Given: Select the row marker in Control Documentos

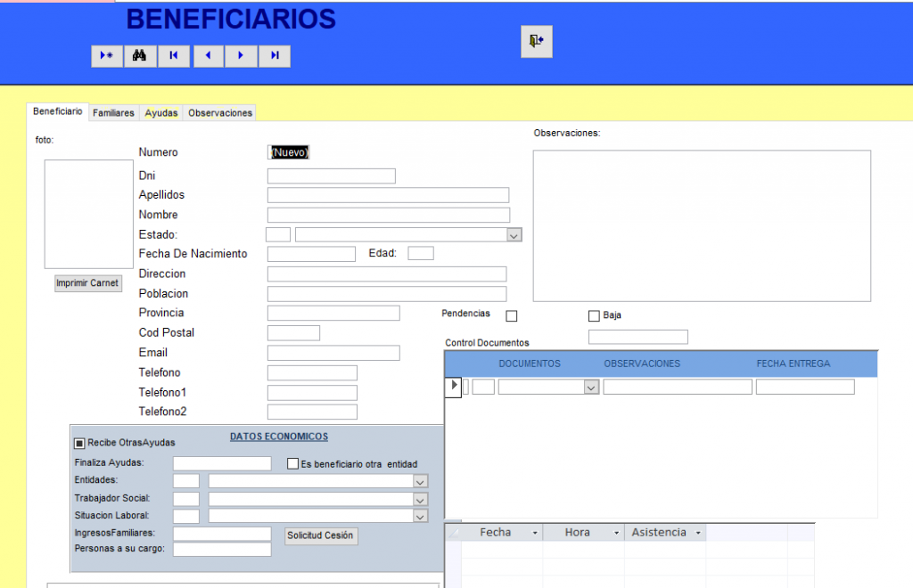Looking at the screenshot, I should tap(453, 386).
